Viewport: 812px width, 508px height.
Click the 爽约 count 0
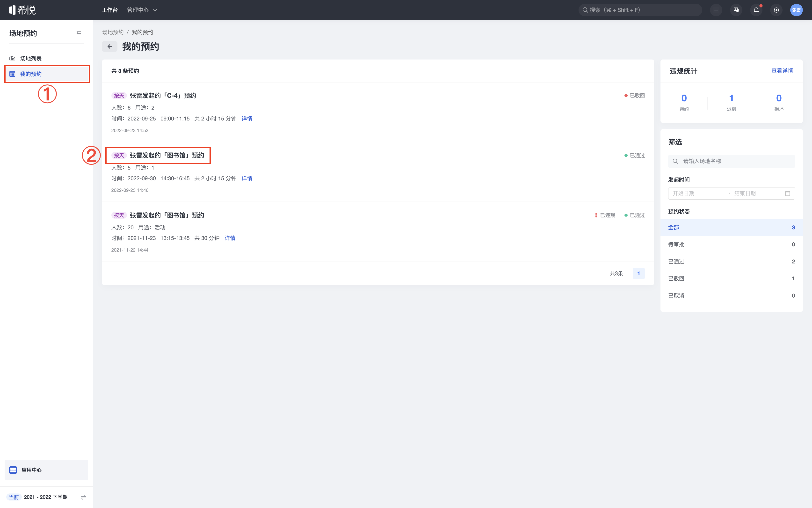pos(684,98)
